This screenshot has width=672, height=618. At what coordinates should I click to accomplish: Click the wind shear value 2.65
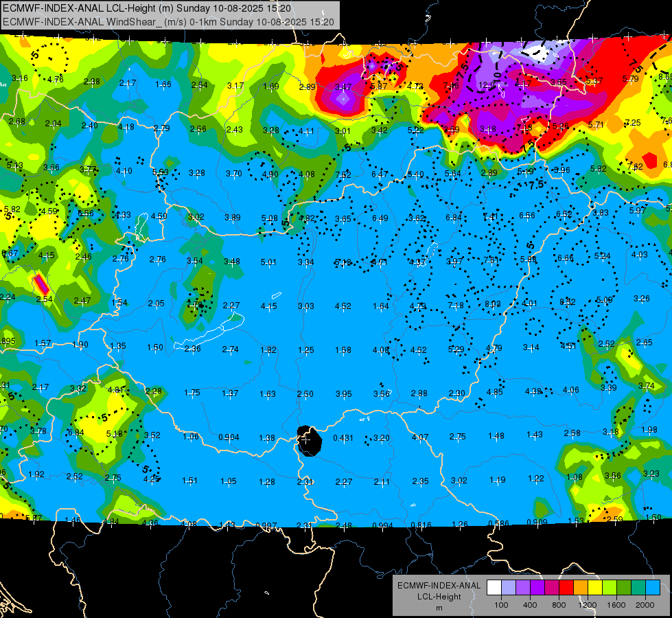click(645, 343)
